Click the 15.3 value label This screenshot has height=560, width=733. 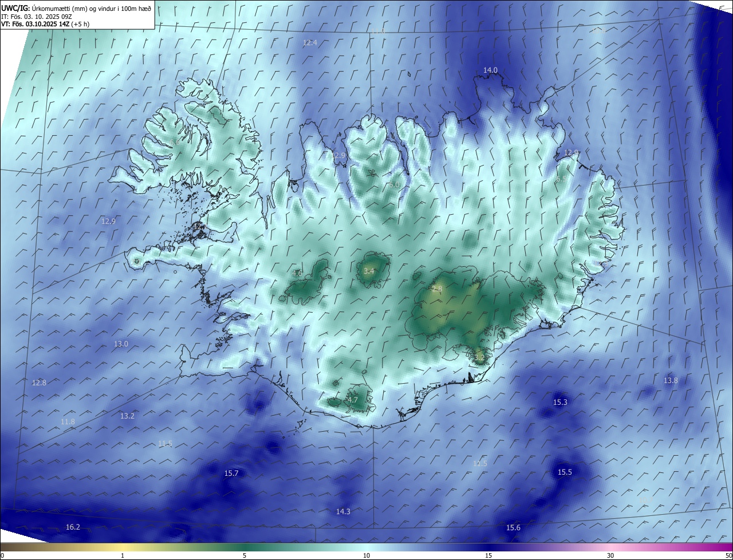pos(560,403)
